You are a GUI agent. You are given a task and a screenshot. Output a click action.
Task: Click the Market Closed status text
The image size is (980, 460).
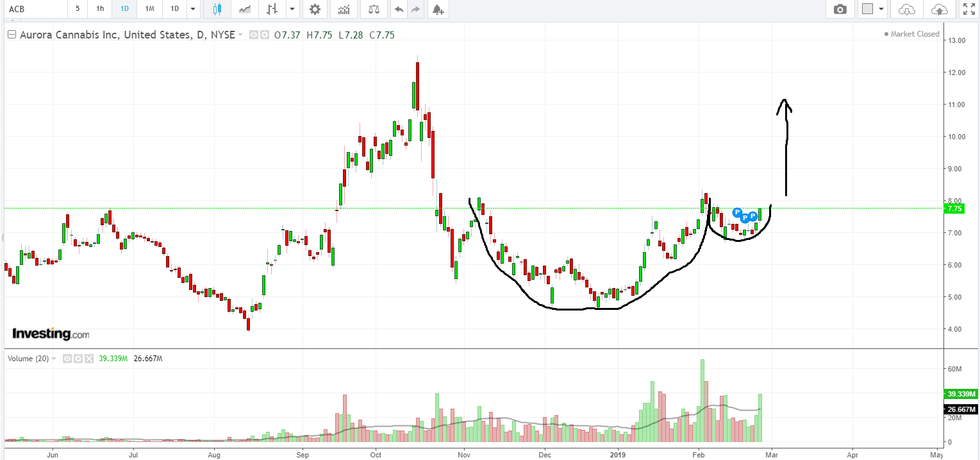915,34
